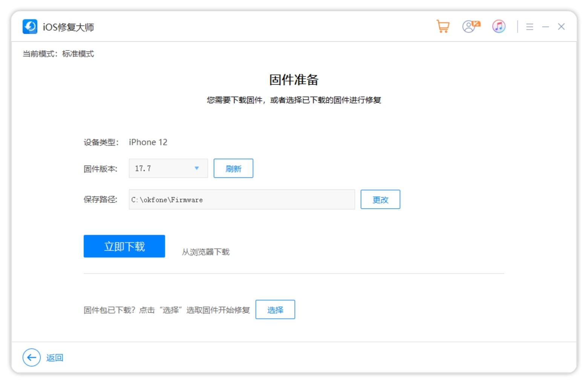The image size is (588, 384).
Task: Start download with 立即下载 button
Action: (x=124, y=246)
